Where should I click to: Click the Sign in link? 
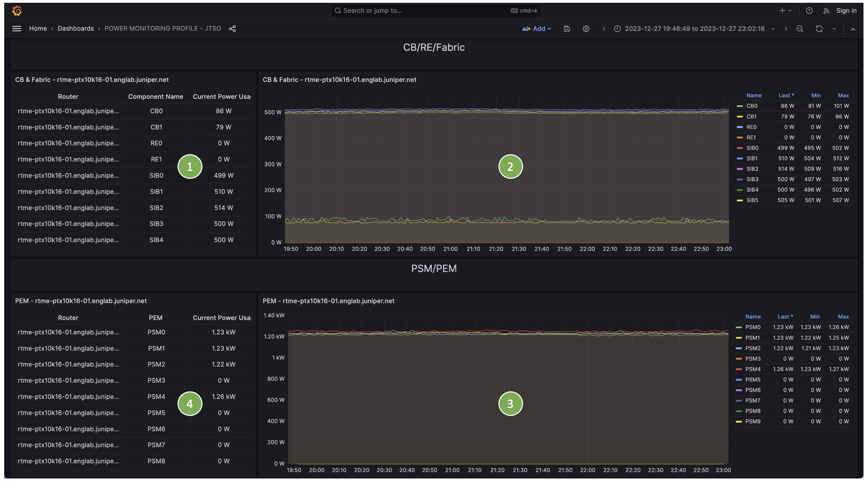point(846,11)
